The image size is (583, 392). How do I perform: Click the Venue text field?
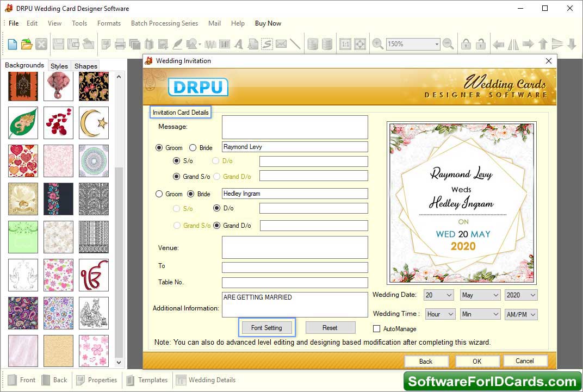coord(295,247)
